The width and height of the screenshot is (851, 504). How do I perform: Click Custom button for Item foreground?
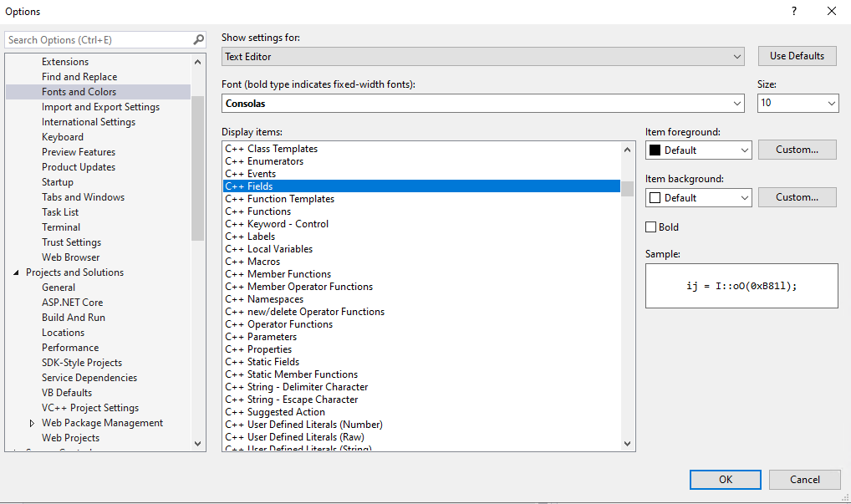pos(797,149)
